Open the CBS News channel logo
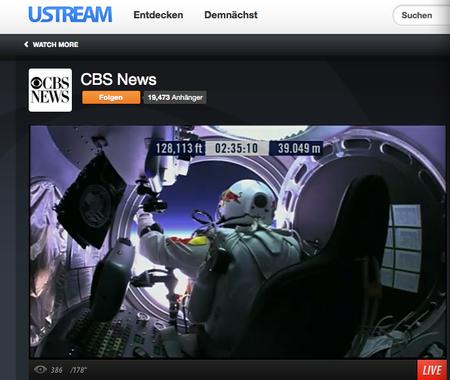Viewport: 450px width, 380px height. [x=50, y=90]
